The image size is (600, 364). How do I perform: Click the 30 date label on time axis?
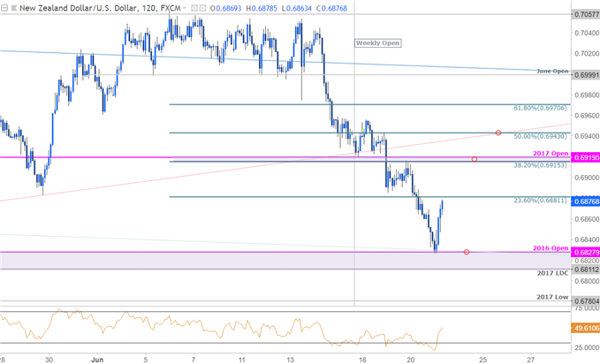click(x=49, y=360)
